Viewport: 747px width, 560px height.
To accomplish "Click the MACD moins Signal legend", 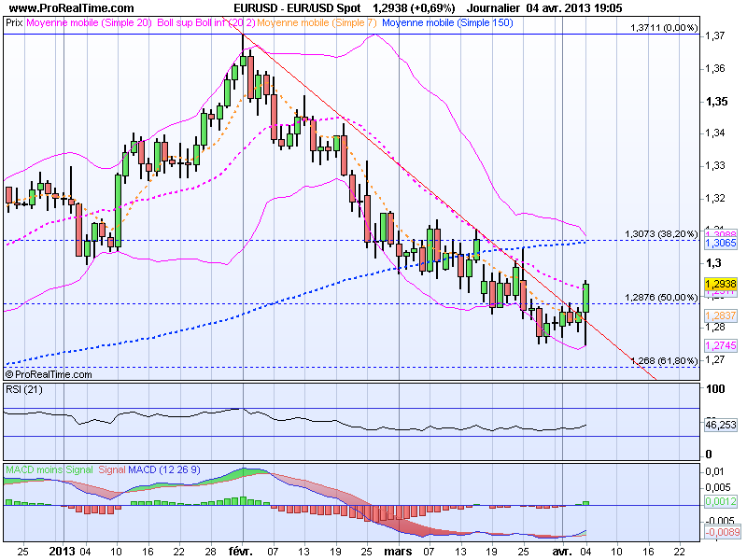I will point(49,469).
